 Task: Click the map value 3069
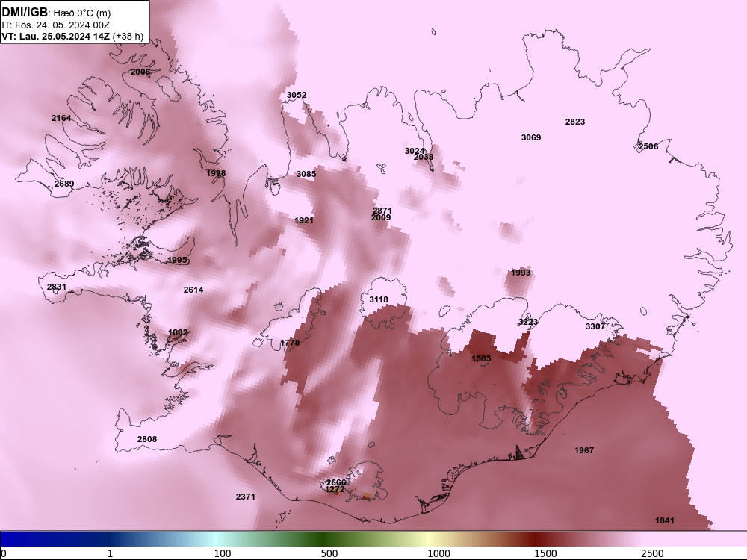530,137
